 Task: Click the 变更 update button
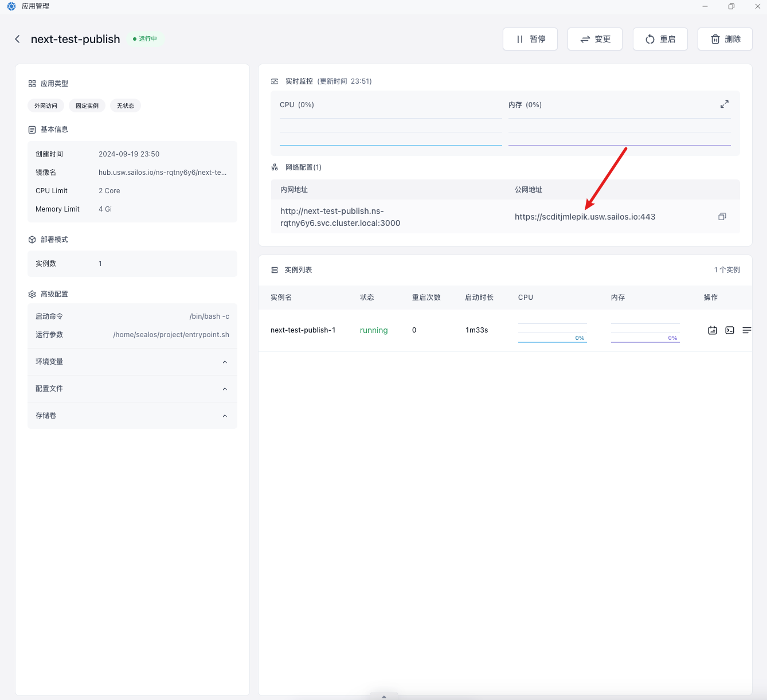point(595,39)
